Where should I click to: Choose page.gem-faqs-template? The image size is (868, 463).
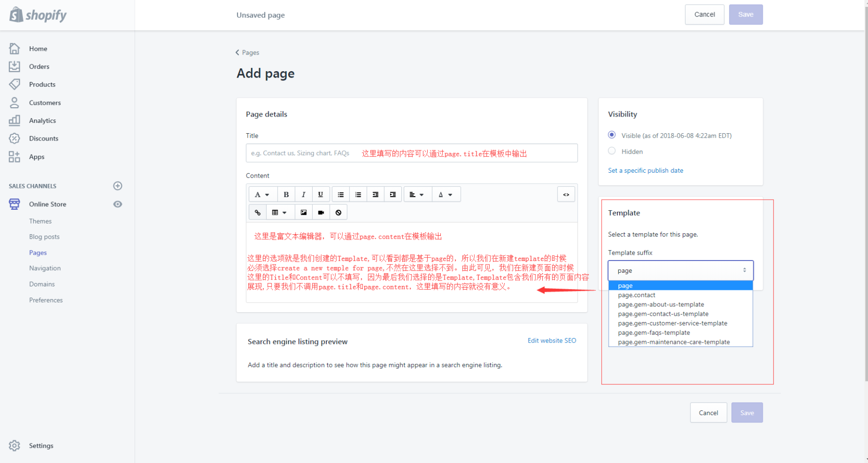click(x=680, y=332)
